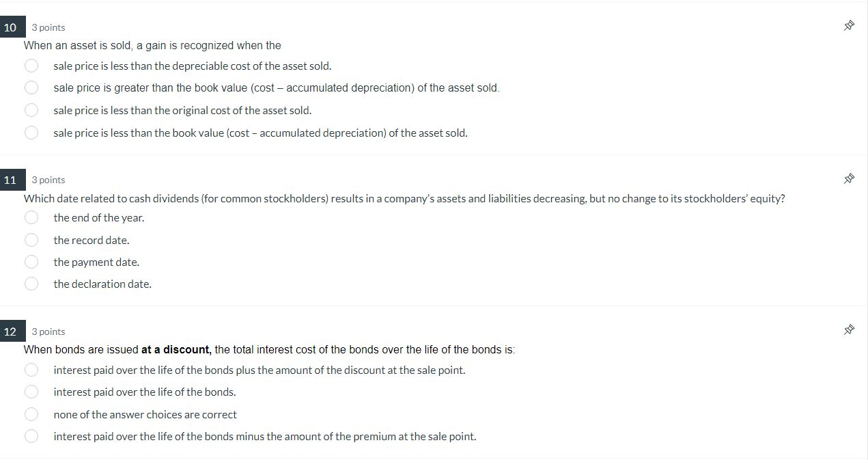
Task: Pin question 12 for review
Action: click(x=849, y=329)
